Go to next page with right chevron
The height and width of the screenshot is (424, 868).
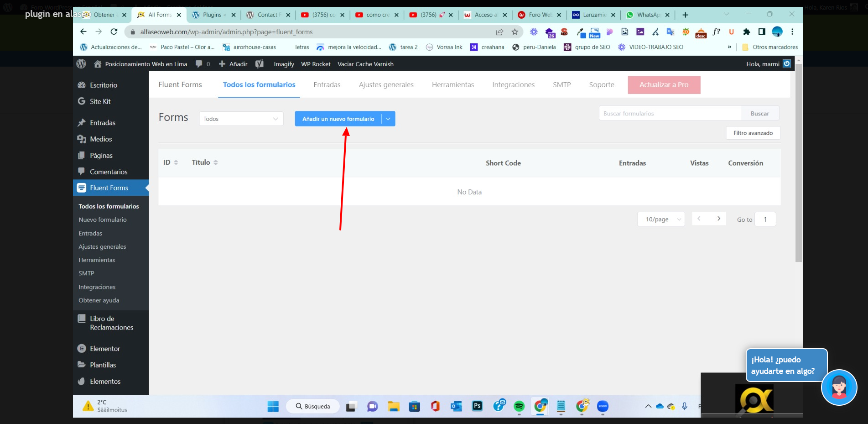click(x=718, y=219)
